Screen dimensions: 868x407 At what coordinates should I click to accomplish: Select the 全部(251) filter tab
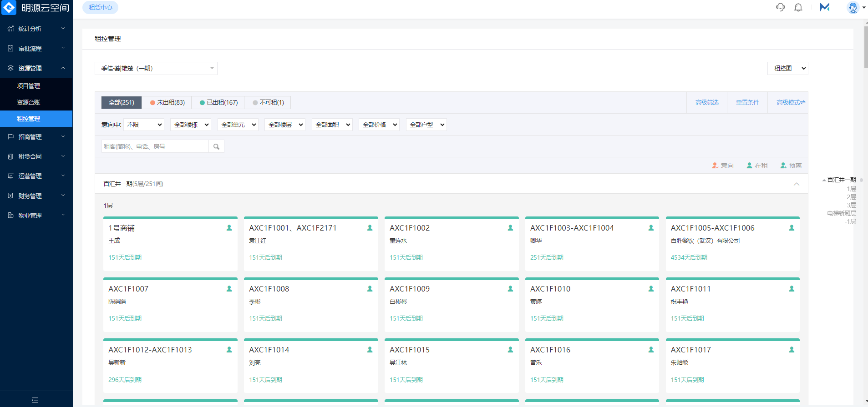click(122, 102)
